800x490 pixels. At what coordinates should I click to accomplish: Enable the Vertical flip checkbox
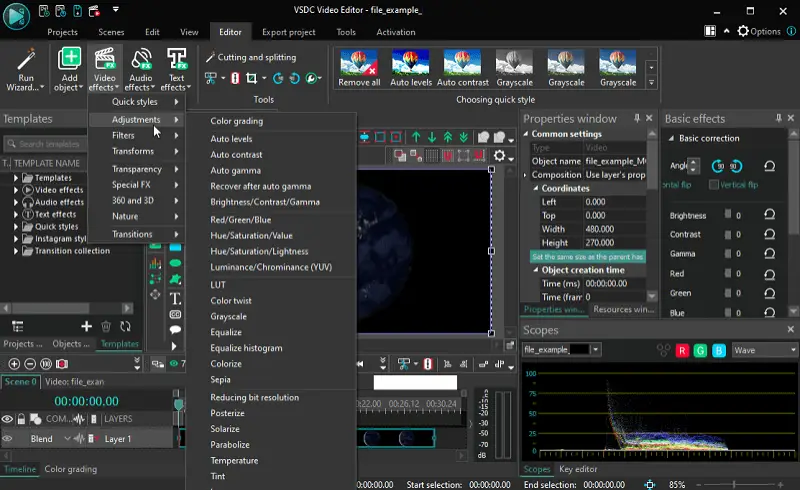(x=714, y=184)
